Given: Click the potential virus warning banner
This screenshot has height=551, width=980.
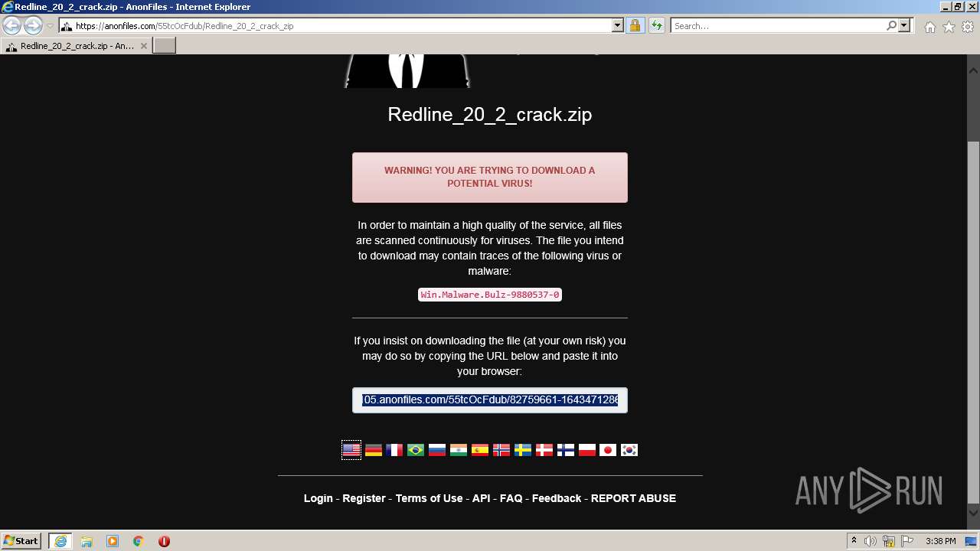Looking at the screenshot, I should tap(490, 178).
